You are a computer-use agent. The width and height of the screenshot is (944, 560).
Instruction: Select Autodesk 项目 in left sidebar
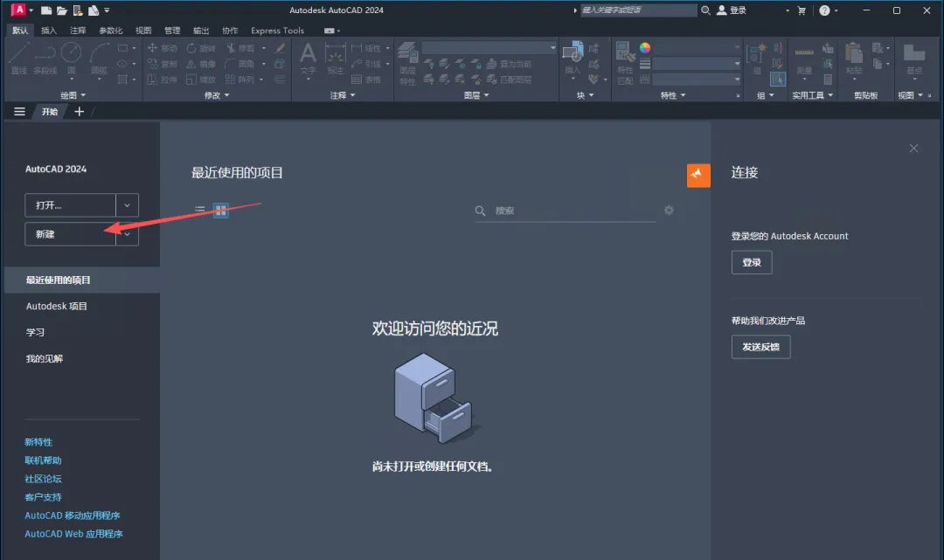57,306
